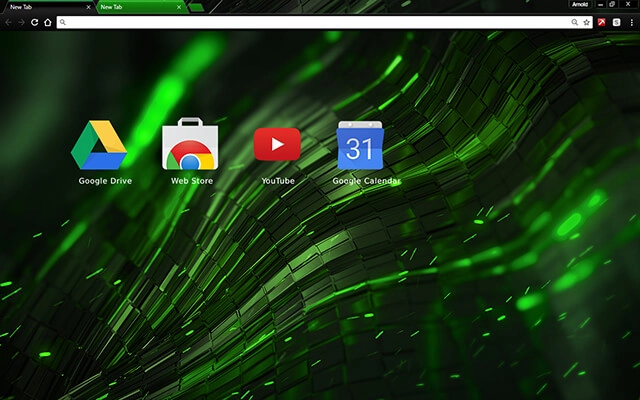Open the Google Calendar icon
Viewport: 640px width, 400px height.
[x=360, y=145]
